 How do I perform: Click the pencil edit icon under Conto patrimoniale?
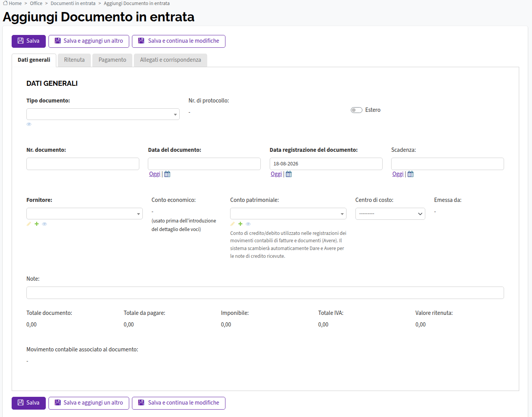click(232, 224)
